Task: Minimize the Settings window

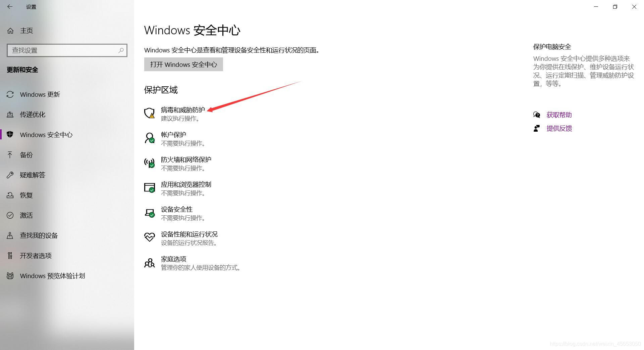Action: pyautogui.click(x=596, y=7)
